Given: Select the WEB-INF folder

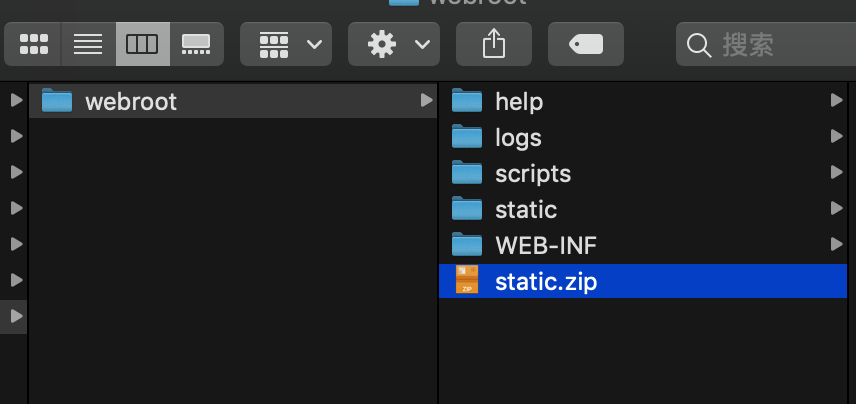Looking at the screenshot, I should 546,245.
